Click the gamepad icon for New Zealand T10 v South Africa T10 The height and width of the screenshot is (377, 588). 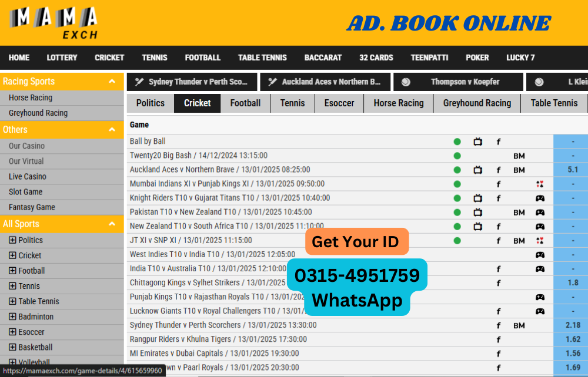540,227
